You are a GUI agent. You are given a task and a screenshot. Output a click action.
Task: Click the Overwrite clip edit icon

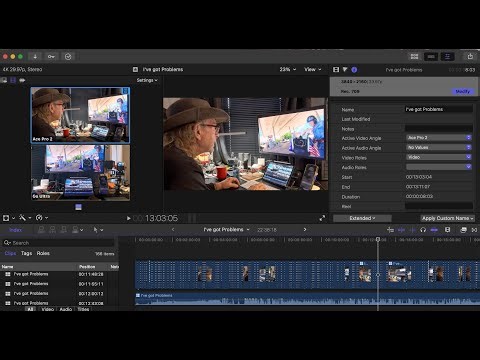75,230
